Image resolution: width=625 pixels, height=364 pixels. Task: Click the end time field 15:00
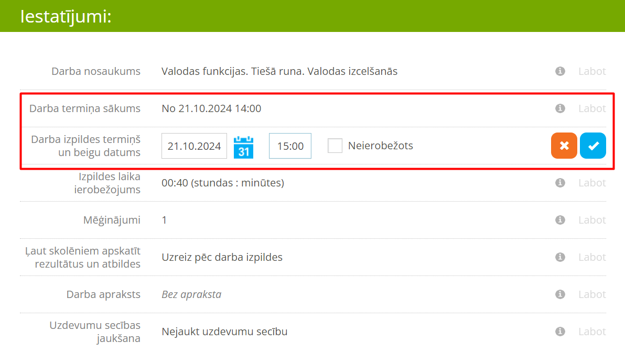point(290,146)
